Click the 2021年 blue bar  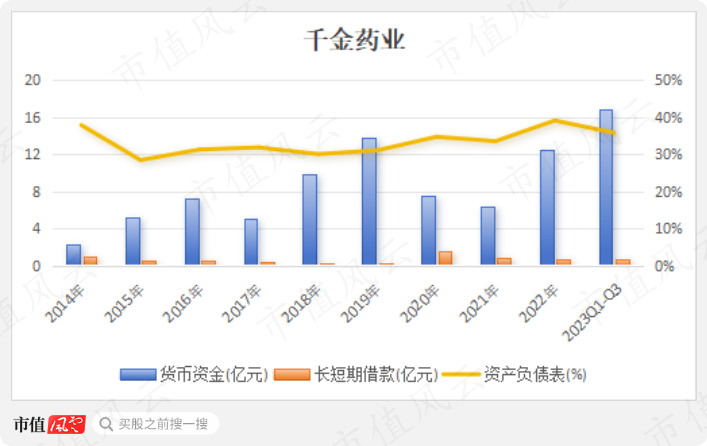(488, 235)
